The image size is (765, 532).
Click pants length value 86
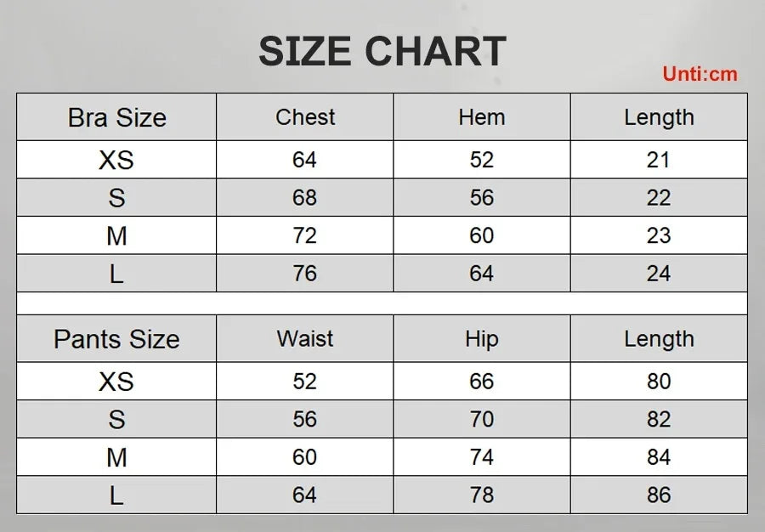coord(659,495)
